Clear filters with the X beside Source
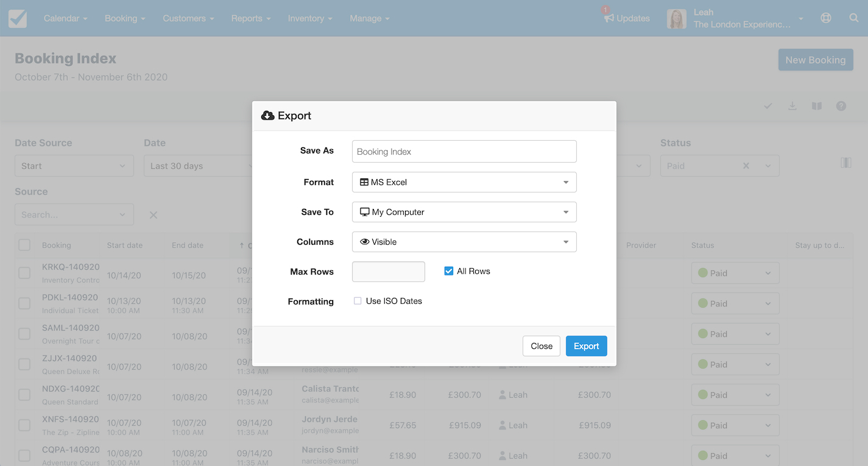Screen dimensions: 868x466 (153, 214)
